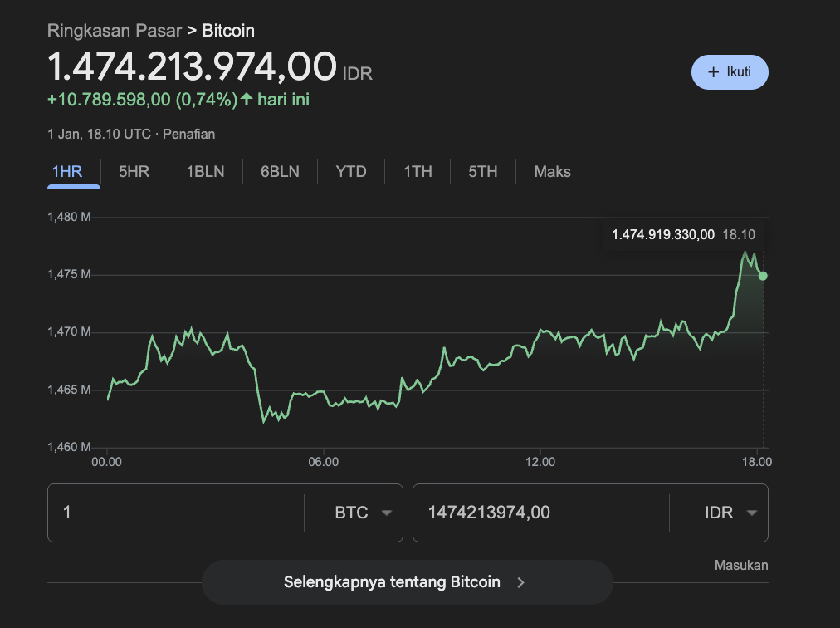Open the BTC currency dropdown arrow
Image resolution: width=840 pixels, height=628 pixels.
point(386,513)
